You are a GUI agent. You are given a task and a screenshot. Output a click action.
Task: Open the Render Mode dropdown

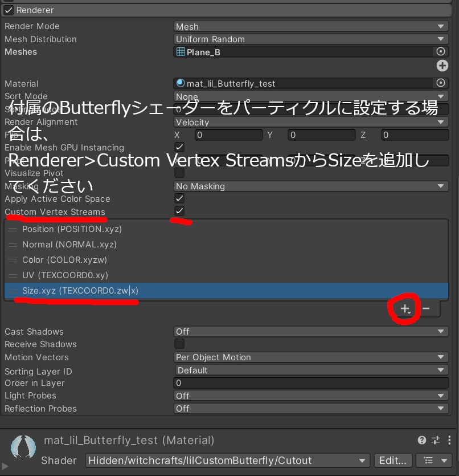311,26
